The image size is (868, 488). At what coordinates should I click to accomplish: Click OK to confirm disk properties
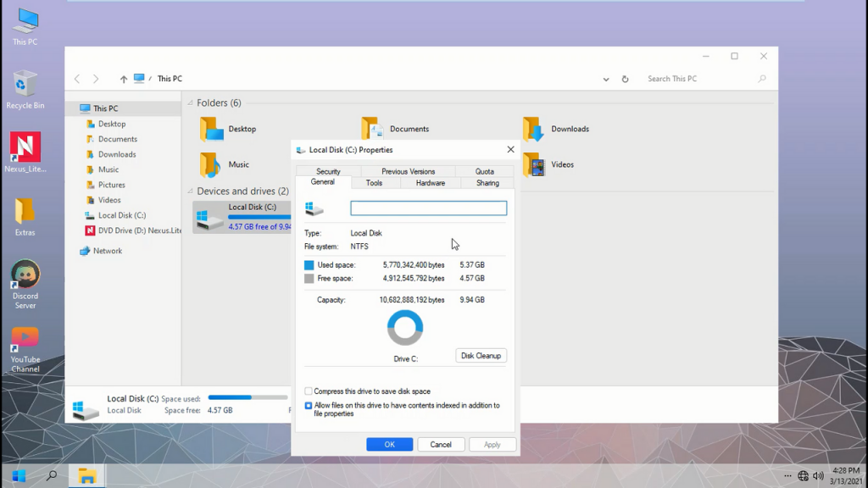click(x=389, y=444)
